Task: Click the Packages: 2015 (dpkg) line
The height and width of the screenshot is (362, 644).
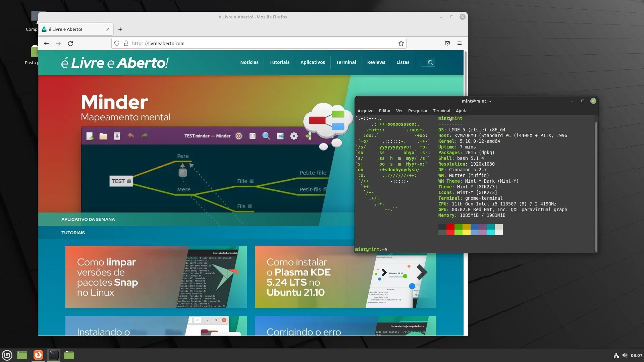Action: point(466,153)
